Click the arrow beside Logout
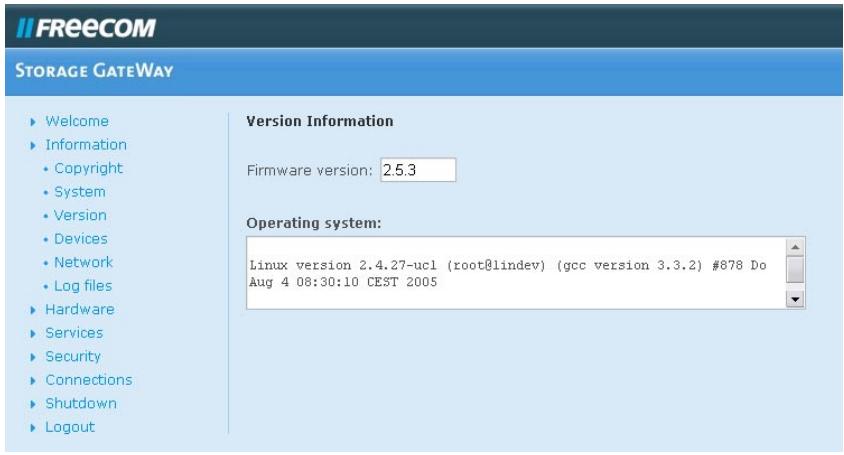Image resolution: width=844 pixels, height=455 pixels. point(33,428)
